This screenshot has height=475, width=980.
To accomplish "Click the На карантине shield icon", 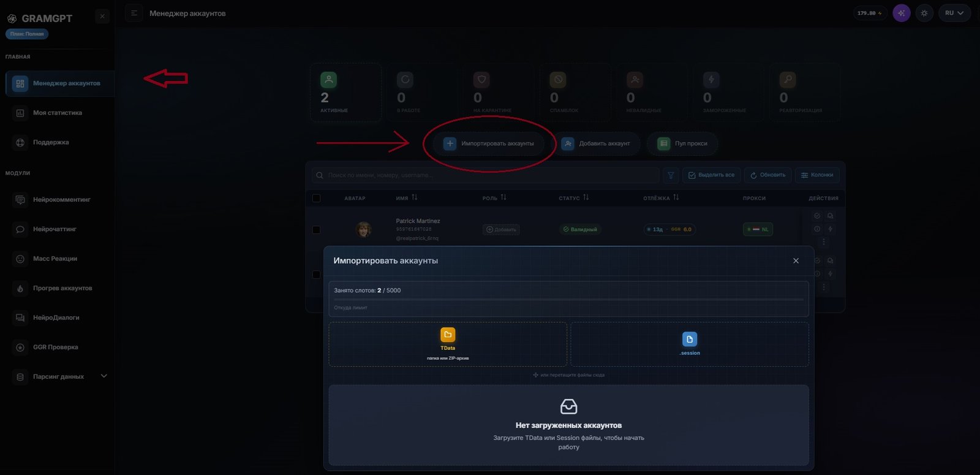I will 481,80.
